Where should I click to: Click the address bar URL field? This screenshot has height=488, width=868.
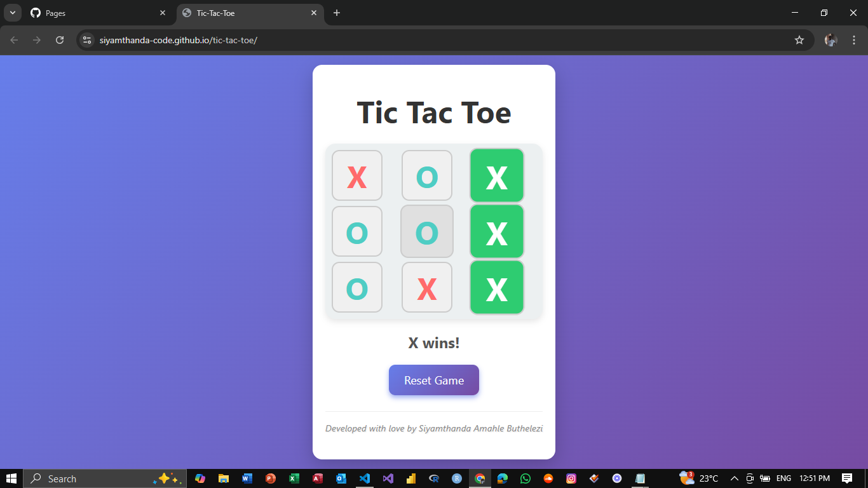[x=381, y=40]
